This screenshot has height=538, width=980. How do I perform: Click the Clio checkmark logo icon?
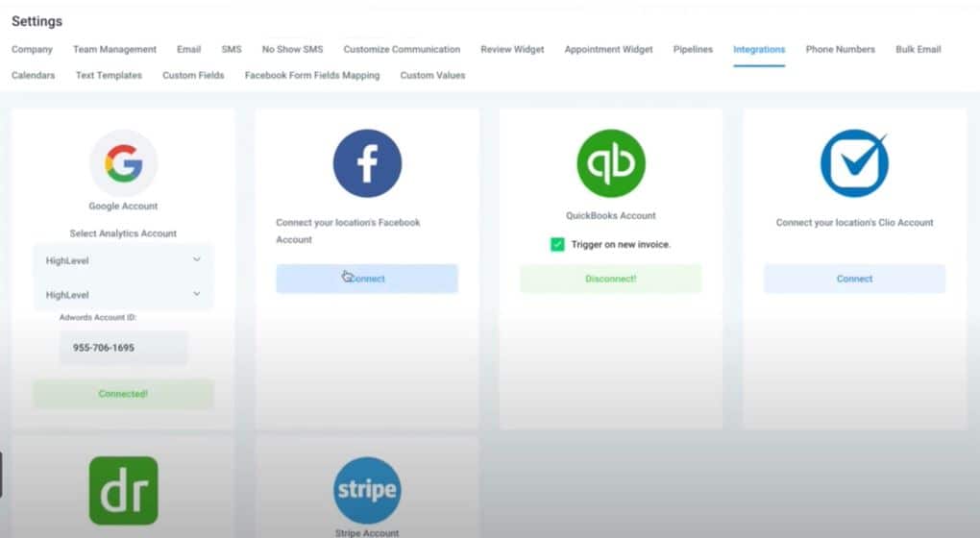(x=854, y=163)
